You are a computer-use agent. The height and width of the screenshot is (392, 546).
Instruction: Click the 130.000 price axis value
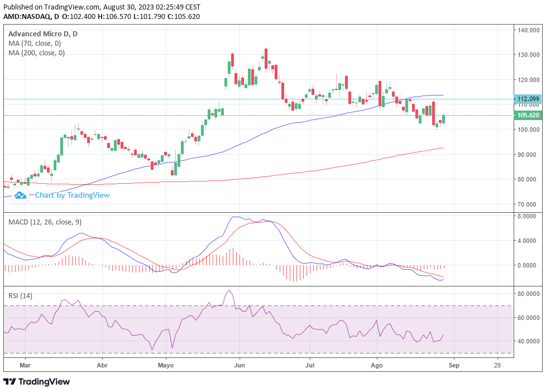(529, 55)
